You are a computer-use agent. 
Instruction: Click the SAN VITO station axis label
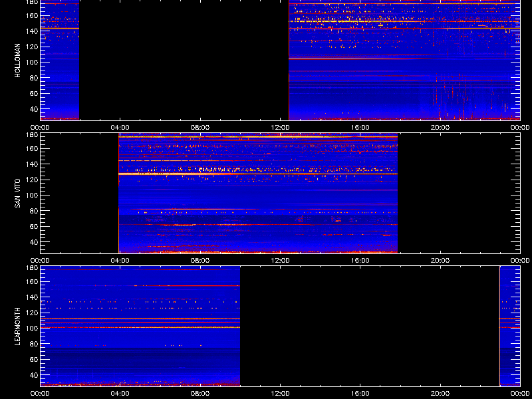coord(18,194)
